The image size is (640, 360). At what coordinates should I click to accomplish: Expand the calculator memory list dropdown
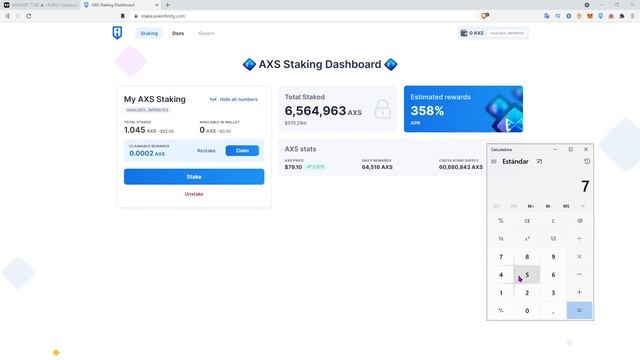[x=583, y=206]
